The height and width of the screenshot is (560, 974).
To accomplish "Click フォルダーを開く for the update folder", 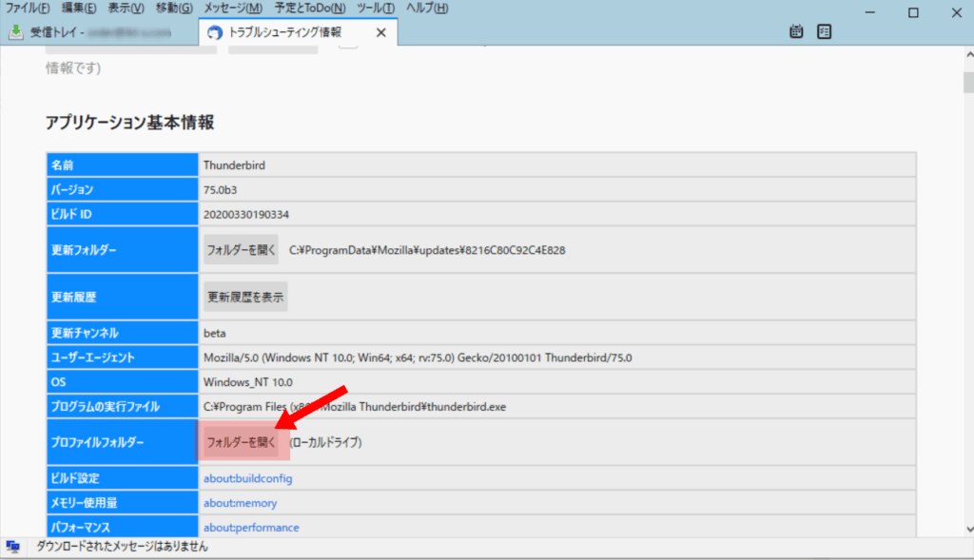I will click(x=242, y=251).
